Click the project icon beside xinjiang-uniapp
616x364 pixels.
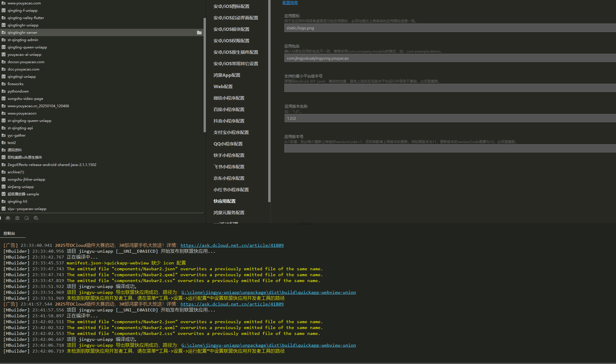coord(3,187)
